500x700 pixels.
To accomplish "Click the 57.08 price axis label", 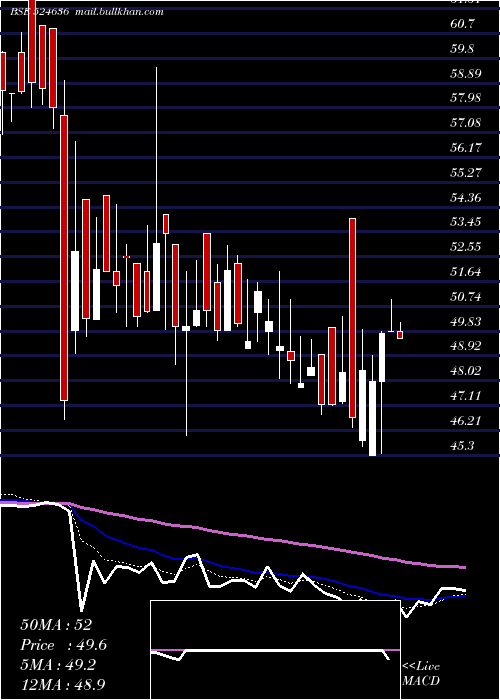I will [466, 123].
